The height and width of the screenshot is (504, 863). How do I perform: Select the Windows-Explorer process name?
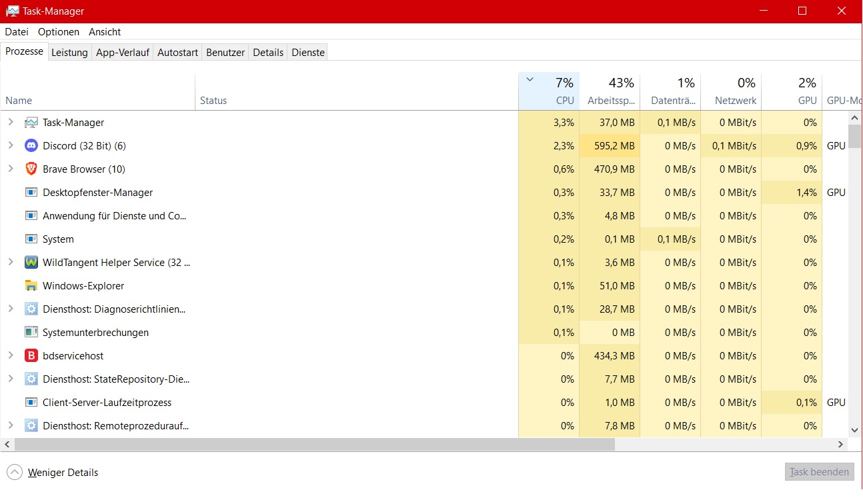(83, 286)
